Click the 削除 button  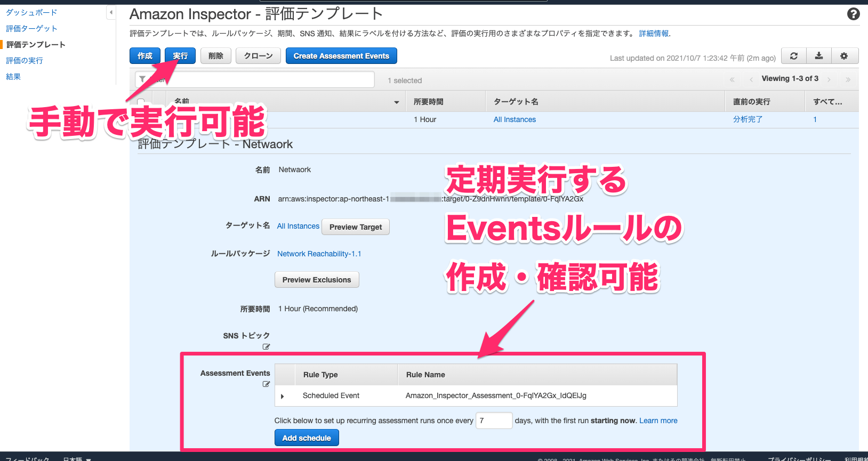pyautogui.click(x=216, y=56)
